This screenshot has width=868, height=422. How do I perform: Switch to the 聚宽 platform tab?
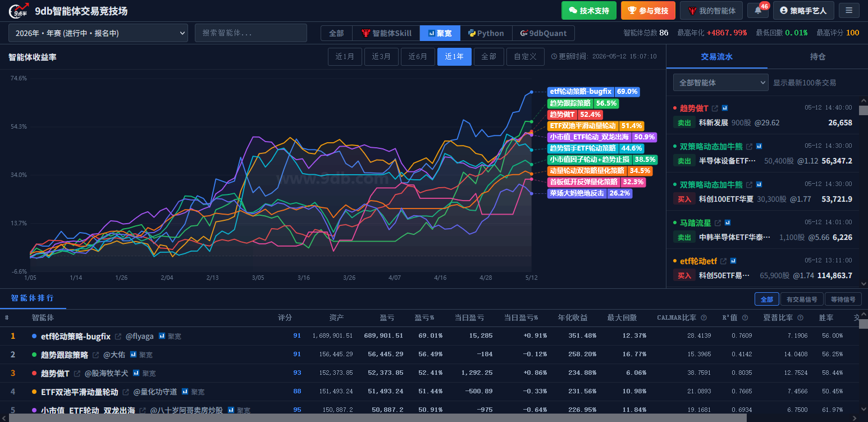tap(440, 33)
